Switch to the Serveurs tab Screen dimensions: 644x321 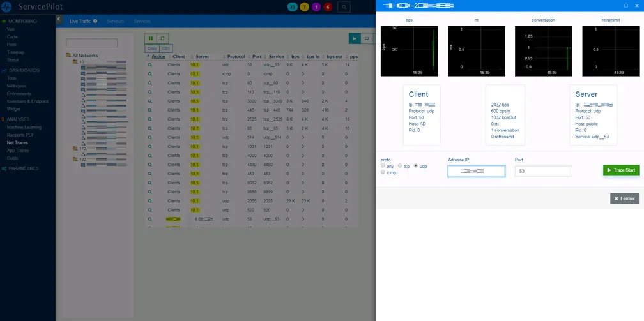click(116, 21)
